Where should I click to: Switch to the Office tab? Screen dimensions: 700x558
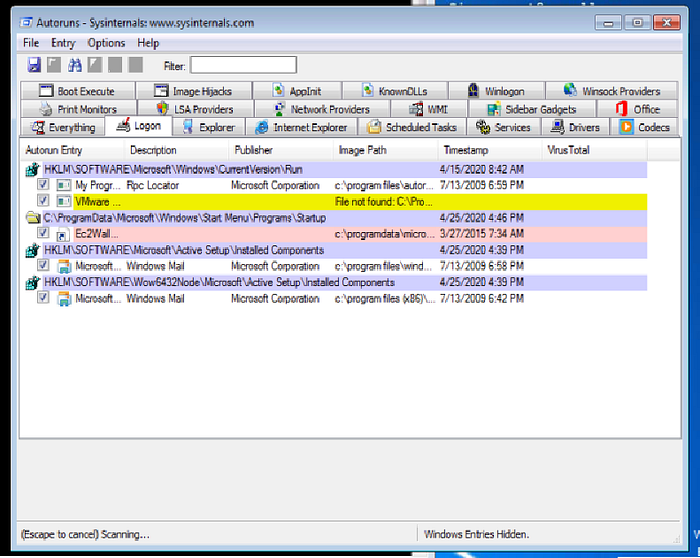coord(637,109)
